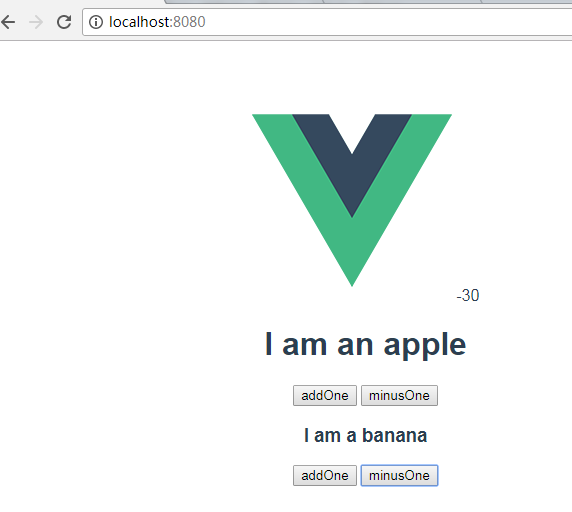Click the word 'banana' in the subheading

tap(395, 435)
